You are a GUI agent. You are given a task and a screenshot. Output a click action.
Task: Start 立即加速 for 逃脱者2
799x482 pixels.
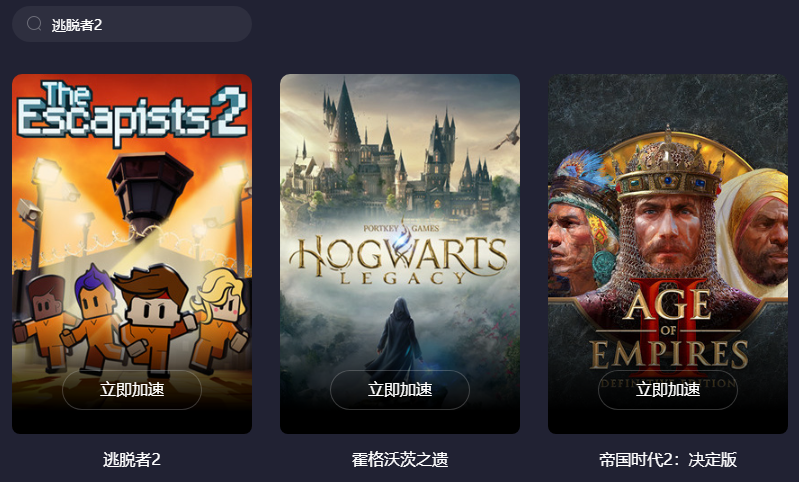[132, 390]
